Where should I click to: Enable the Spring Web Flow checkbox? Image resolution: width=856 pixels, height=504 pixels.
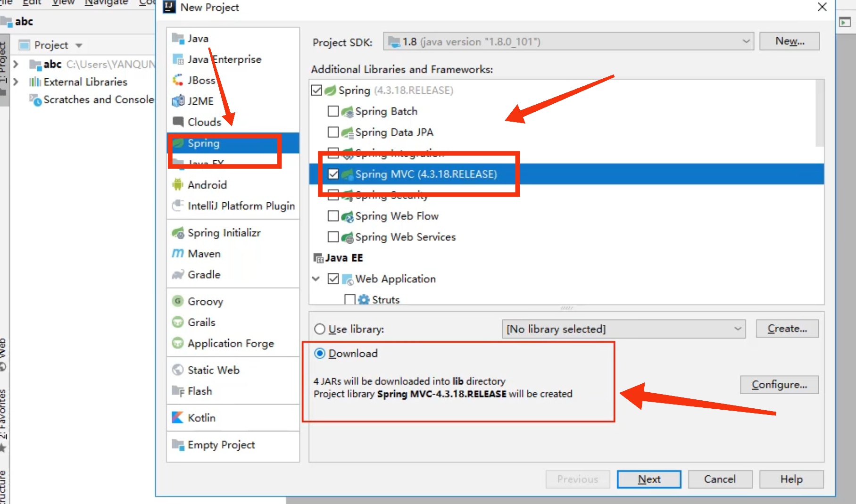click(333, 216)
